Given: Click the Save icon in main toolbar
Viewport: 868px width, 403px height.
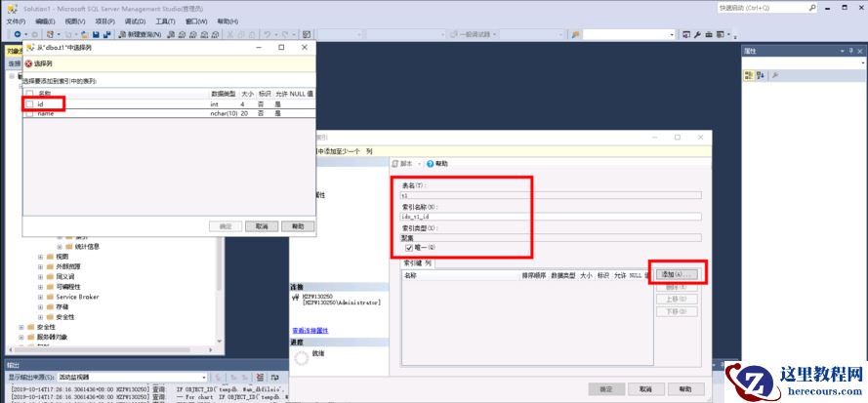Looking at the screenshot, I should 96,34.
